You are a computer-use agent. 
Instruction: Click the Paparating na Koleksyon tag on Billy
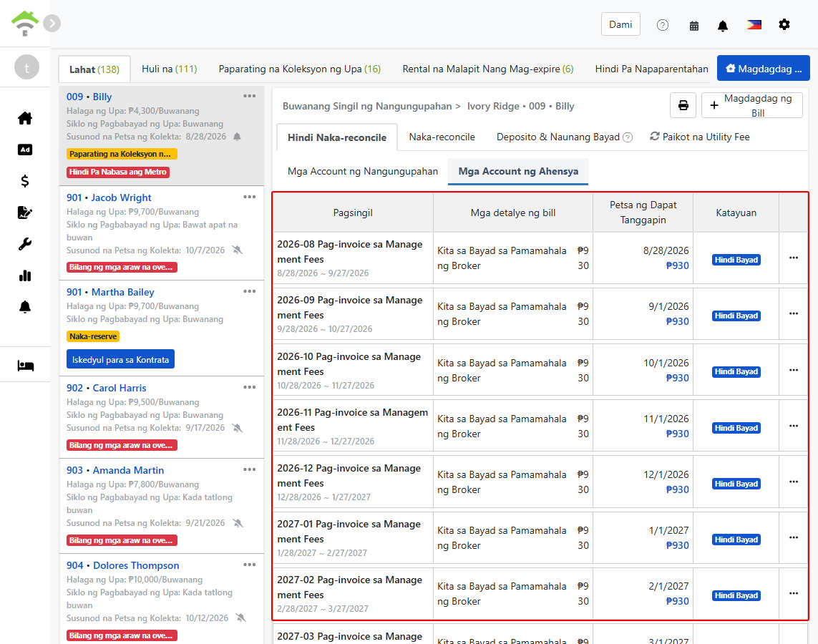(122, 154)
